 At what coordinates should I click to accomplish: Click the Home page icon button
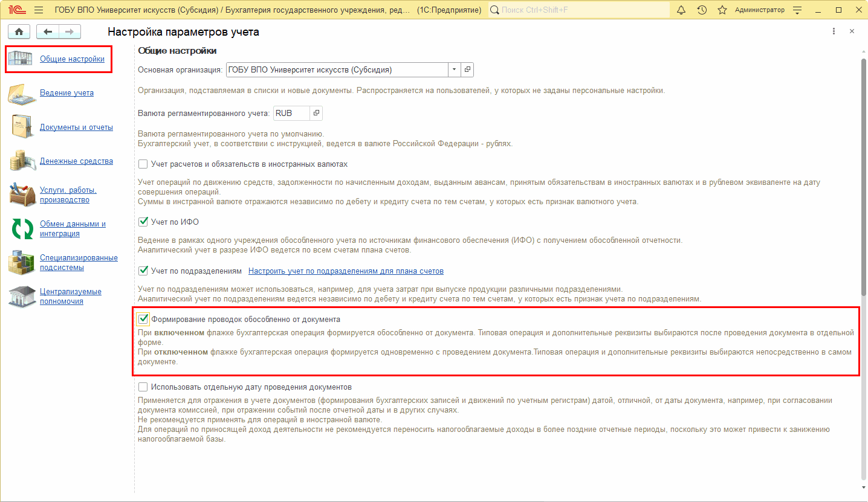tap(18, 32)
